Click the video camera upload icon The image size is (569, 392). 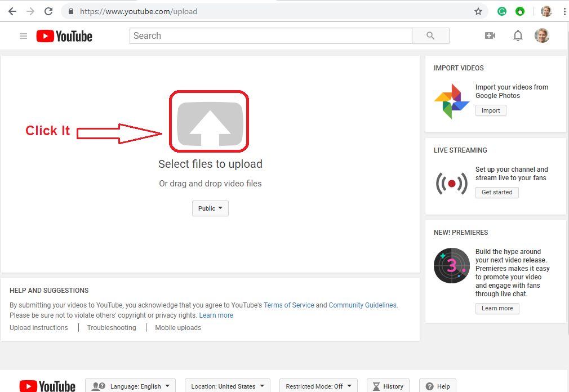coord(490,35)
